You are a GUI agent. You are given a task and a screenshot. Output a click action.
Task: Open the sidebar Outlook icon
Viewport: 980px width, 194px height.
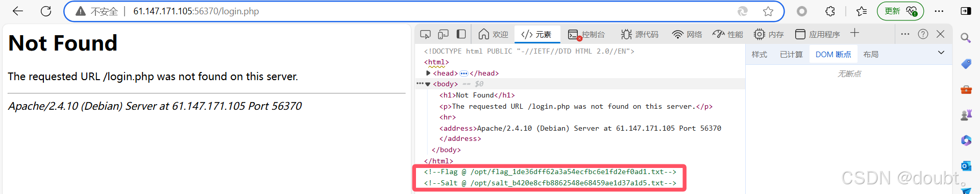[x=966, y=166]
